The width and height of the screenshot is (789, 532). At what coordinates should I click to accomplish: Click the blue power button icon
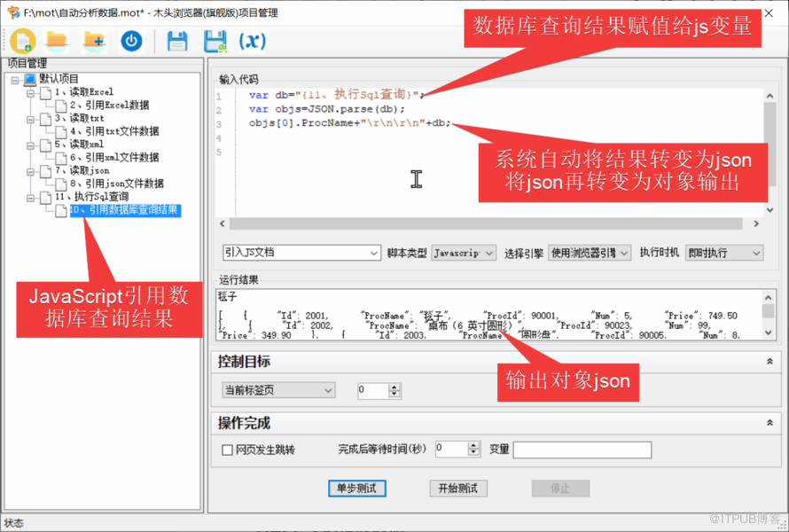tap(131, 42)
